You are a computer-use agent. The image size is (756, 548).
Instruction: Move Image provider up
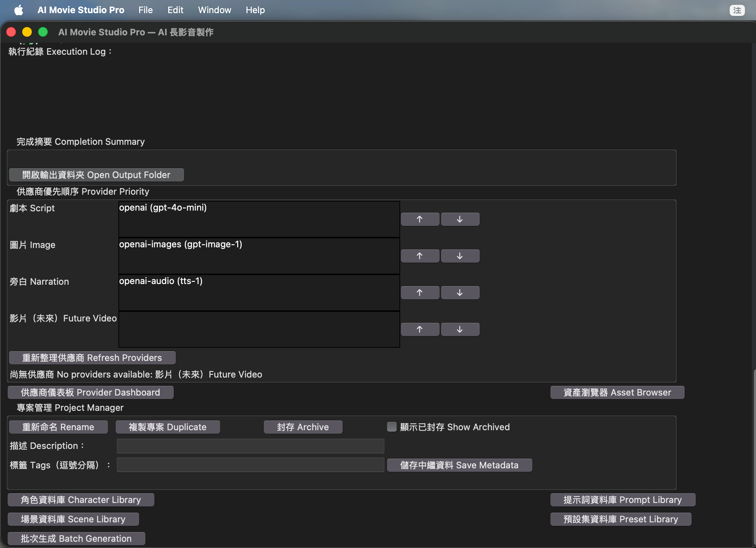point(420,256)
